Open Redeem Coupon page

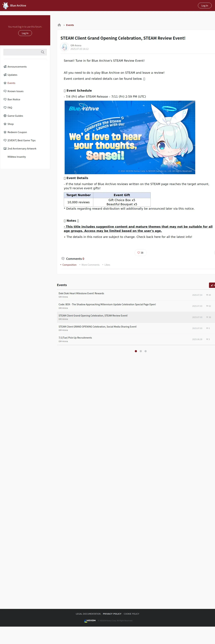(17, 132)
